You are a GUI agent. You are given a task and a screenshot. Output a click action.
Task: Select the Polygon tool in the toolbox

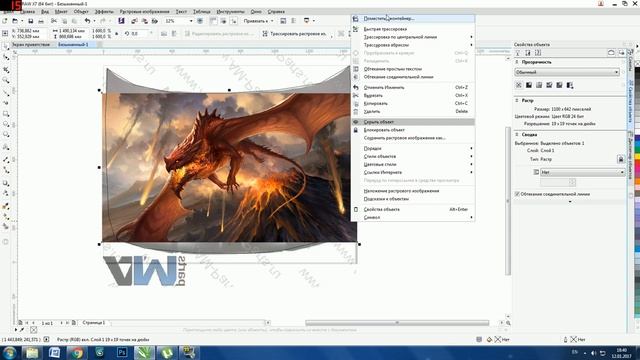pyautogui.click(x=6, y=135)
